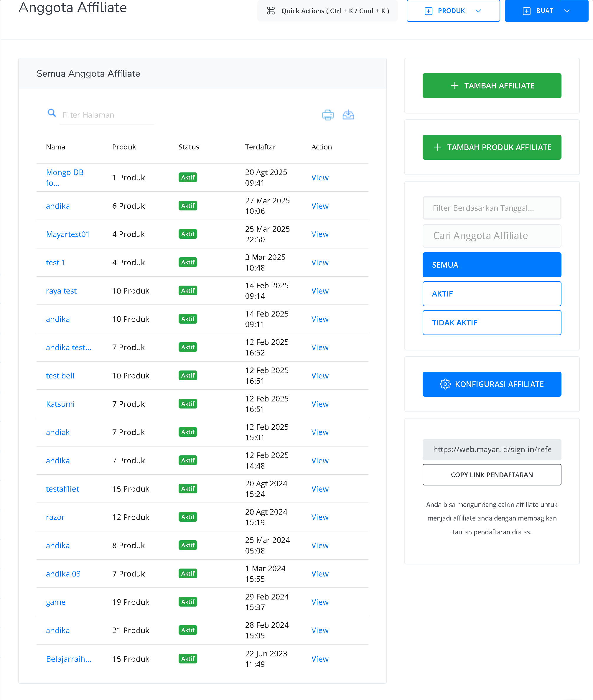Click the command symbol in Quick Actions
The width and height of the screenshot is (593, 700).
[x=271, y=11]
